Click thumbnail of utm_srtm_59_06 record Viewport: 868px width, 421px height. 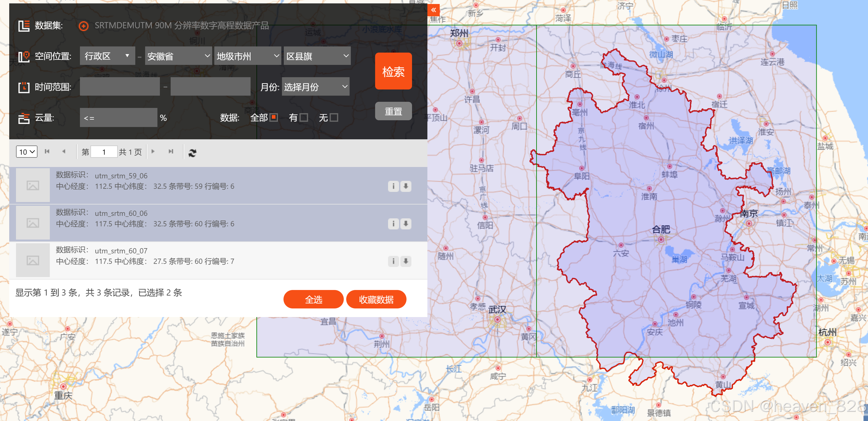pyautogui.click(x=33, y=185)
